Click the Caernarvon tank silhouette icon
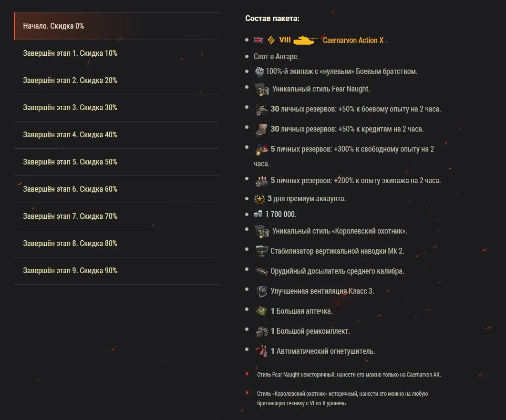The image size is (506, 420). click(305, 40)
